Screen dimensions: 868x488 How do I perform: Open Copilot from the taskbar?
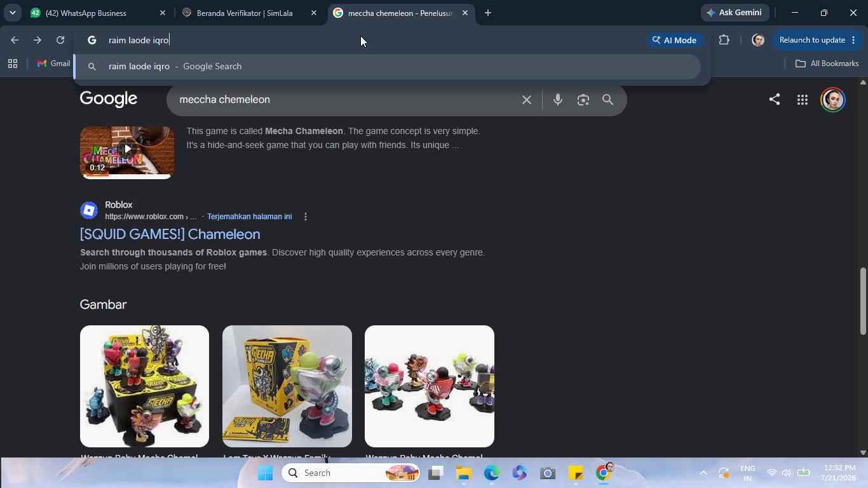click(x=520, y=473)
